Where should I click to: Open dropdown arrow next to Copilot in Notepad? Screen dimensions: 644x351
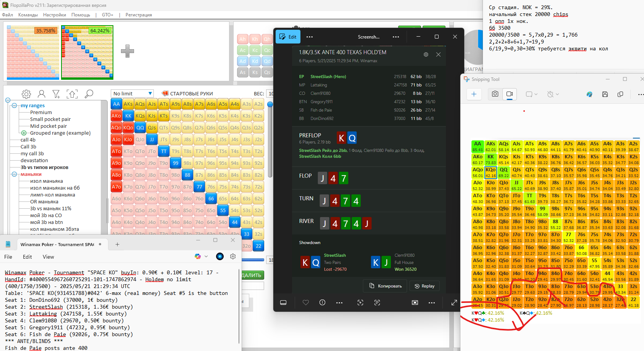pyautogui.click(x=206, y=256)
